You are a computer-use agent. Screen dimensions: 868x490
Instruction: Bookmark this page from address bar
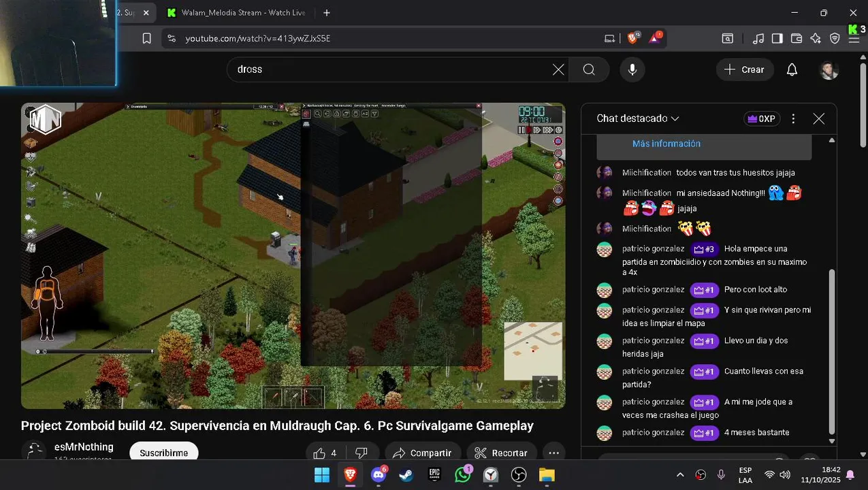click(146, 39)
